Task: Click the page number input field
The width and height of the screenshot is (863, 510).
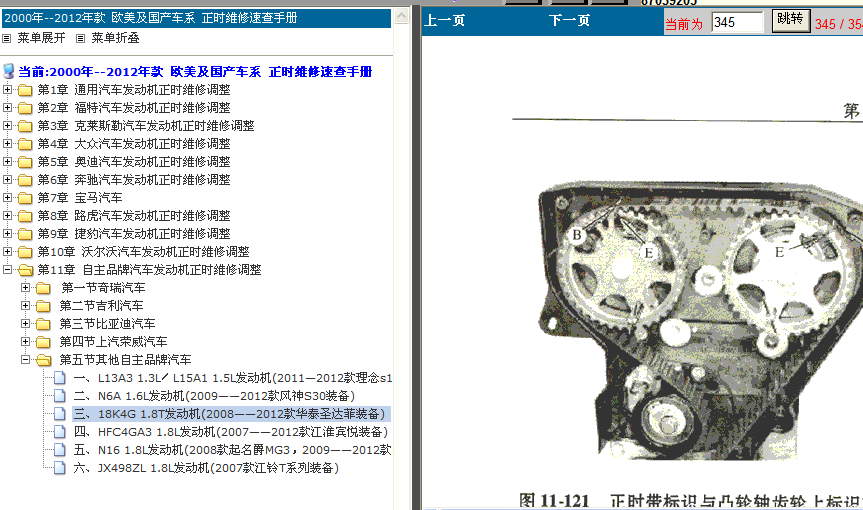Action: click(737, 23)
